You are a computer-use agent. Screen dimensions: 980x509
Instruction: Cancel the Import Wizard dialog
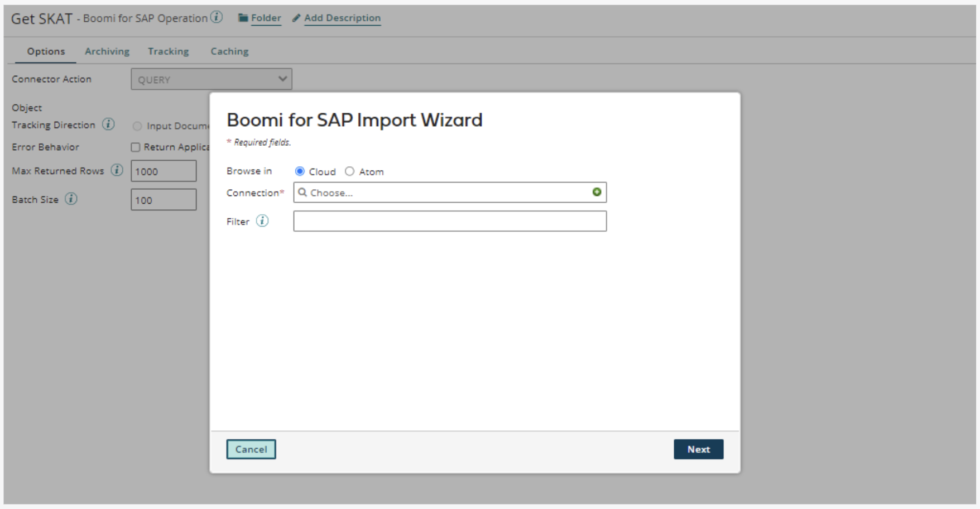pyautogui.click(x=251, y=449)
